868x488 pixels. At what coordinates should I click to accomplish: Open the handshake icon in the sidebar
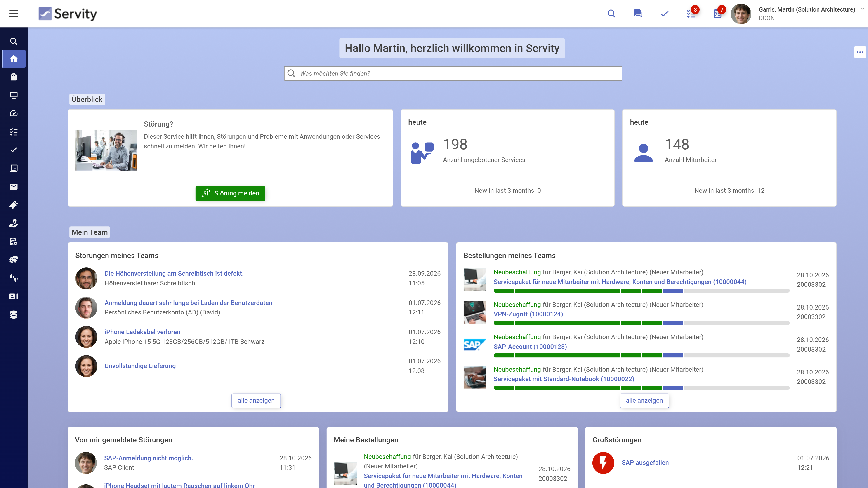pos(14,260)
